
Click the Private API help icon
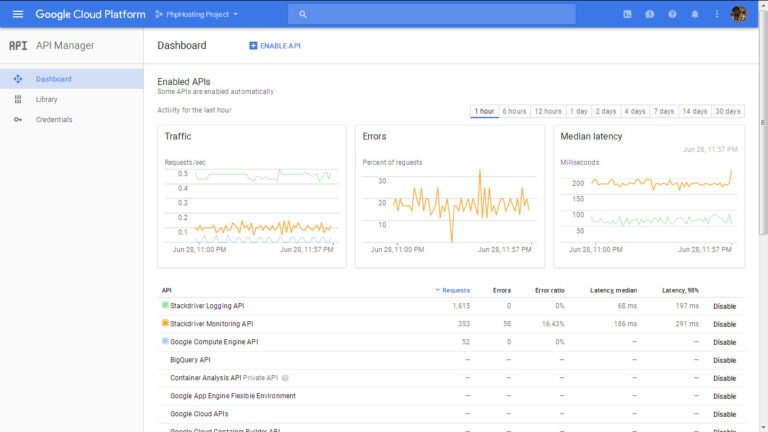pos(285,378)
